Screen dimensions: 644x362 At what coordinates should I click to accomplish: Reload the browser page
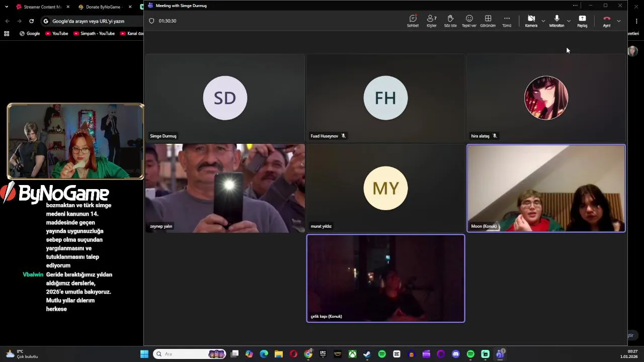point(31,21)
